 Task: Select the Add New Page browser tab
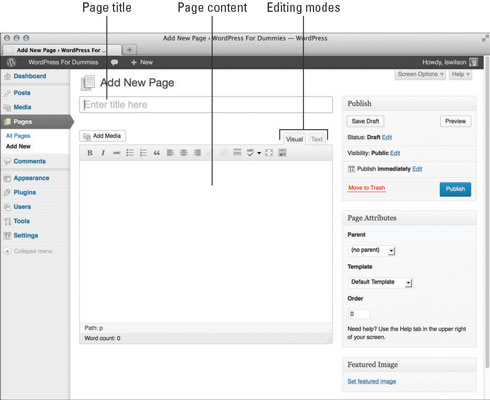pyautogui.click(x=62, y=50)
